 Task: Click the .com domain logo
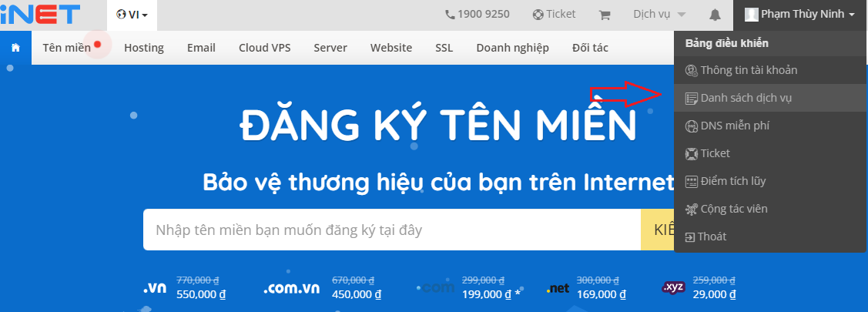(x=437, y=287)
